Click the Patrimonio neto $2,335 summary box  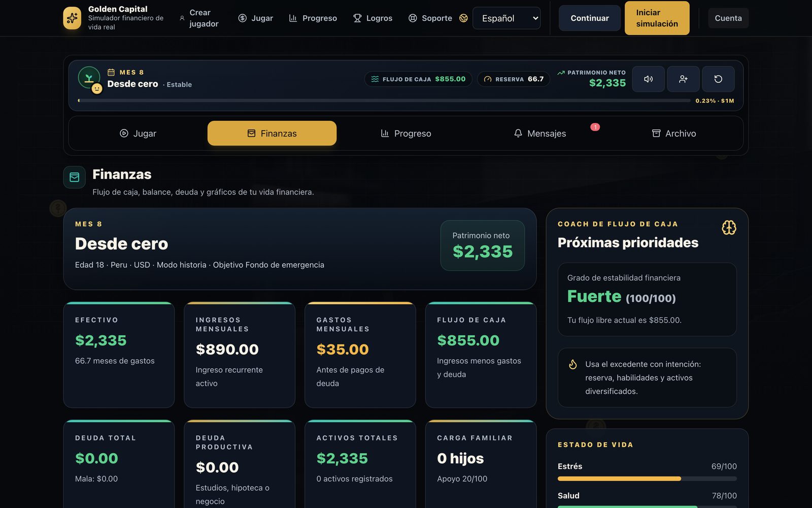(483, 245)
